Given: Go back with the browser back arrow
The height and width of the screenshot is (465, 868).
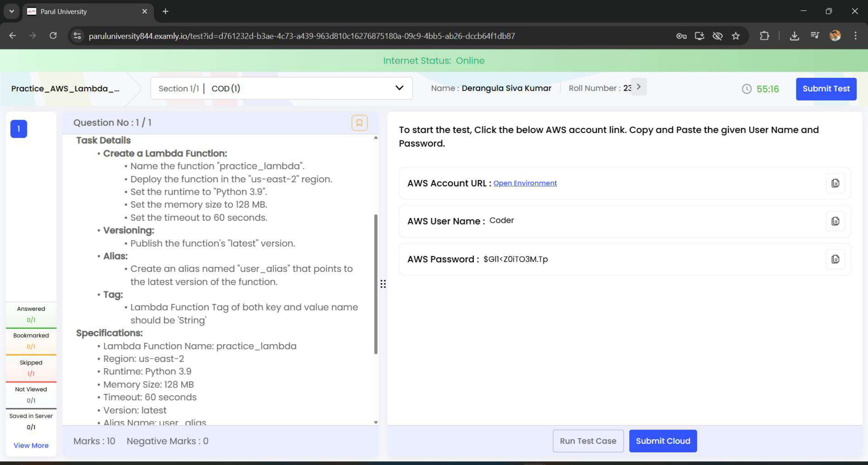Looking at the screenshot, I should tap(12, 35).
